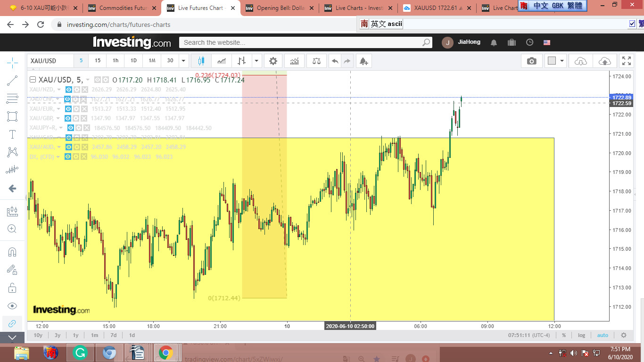Select the text annotation tool
Image resolution: width=644 pixels, height=362 pixels.
(x=12, y=134)
